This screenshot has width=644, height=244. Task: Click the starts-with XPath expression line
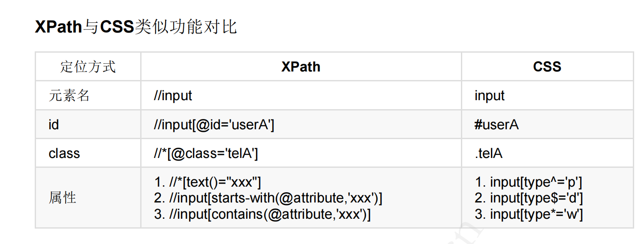pos(268,198)
